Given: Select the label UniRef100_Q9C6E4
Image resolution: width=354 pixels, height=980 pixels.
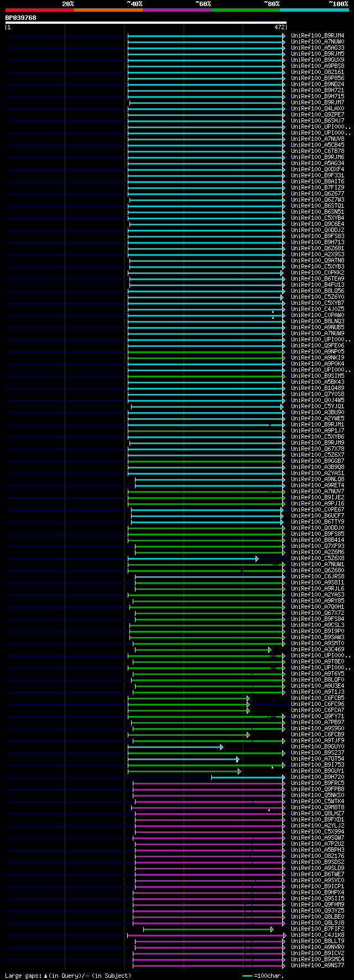Looking at the screenshot, I should point(317,224).
